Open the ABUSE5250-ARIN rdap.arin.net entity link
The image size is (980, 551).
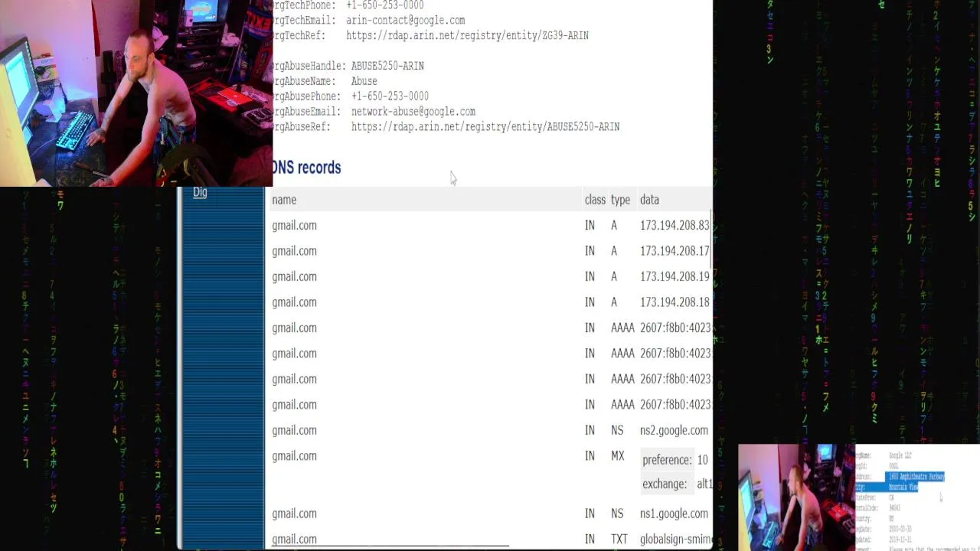pos(485,127)
